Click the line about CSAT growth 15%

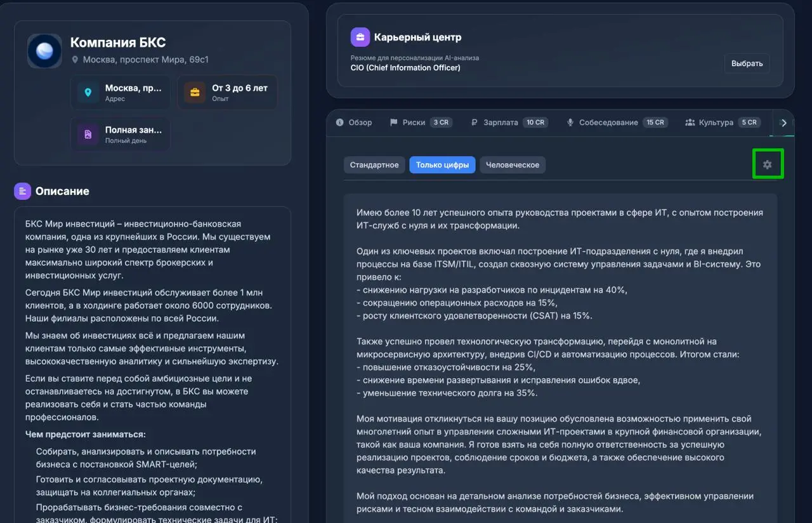475,315
